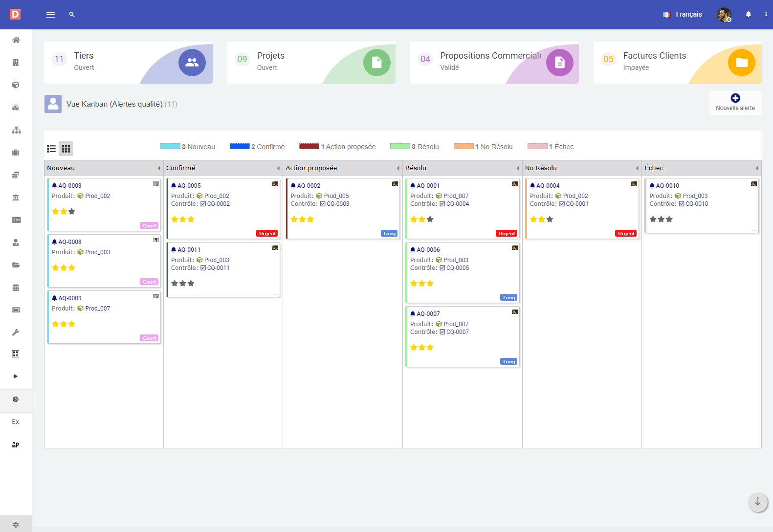Open the Propositions Commerciales Validé card
Viewport: 773px width, 532px height.
[494, 63]
